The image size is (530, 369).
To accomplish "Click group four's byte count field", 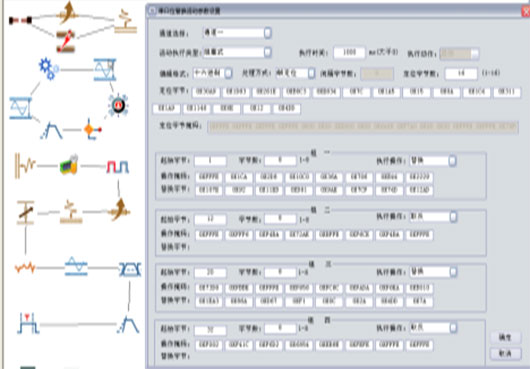I will click(280, 328).
